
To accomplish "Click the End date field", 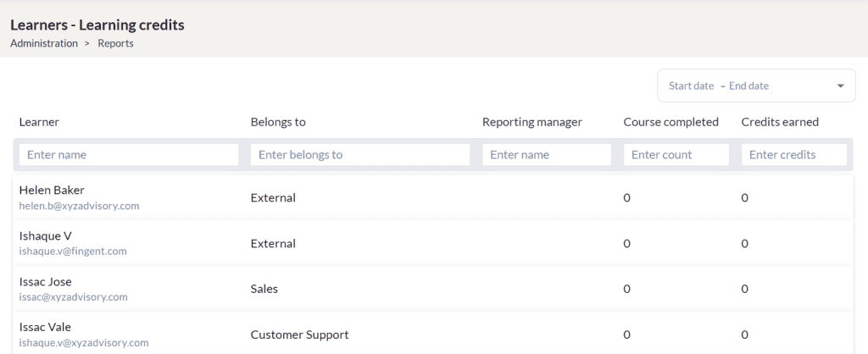I will click(x=748, y=86).
